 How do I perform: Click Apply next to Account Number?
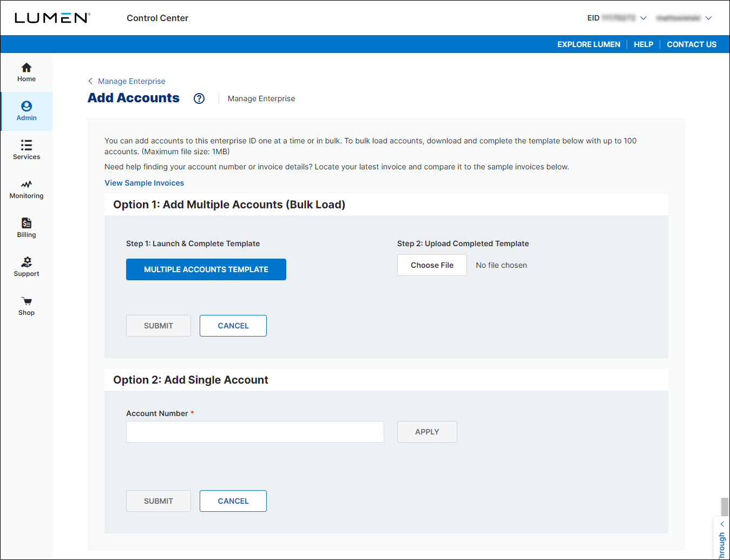pyautogui.click(x=427, y=432)
